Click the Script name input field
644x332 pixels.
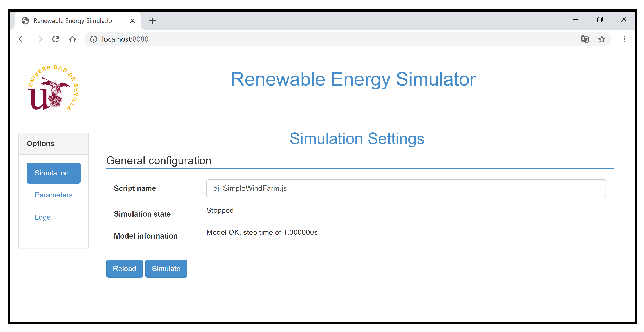[x=406, y=188]
